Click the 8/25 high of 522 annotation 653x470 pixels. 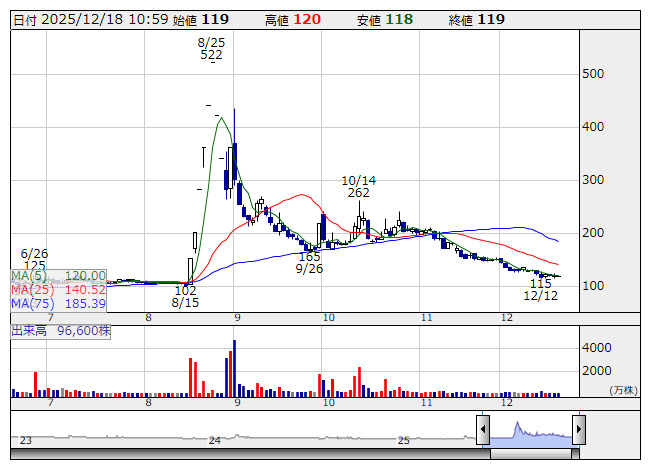(x=211, y=49)
